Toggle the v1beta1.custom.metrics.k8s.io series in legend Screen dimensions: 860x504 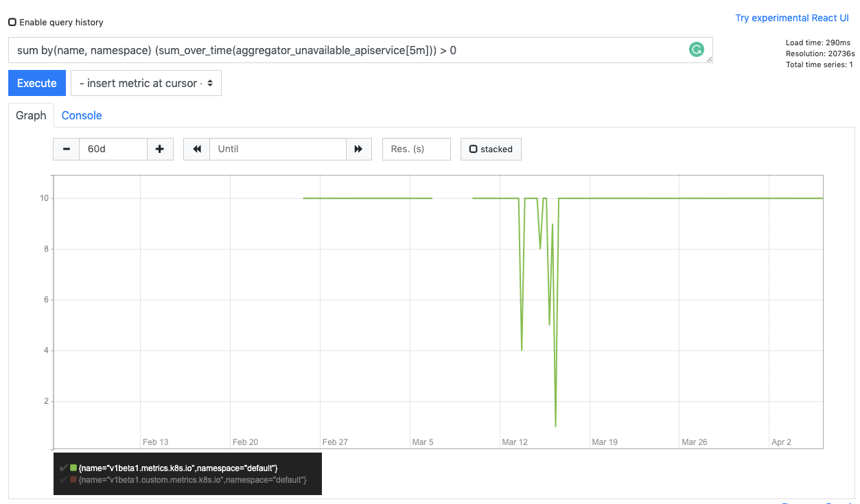click(x=193, y=480)
